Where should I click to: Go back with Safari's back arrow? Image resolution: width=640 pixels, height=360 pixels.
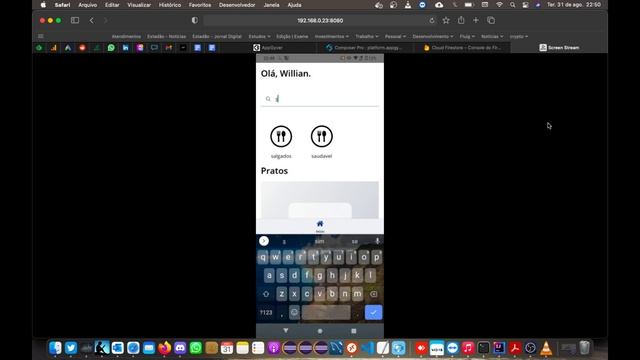pyautogui.click(x=92, y=20)
